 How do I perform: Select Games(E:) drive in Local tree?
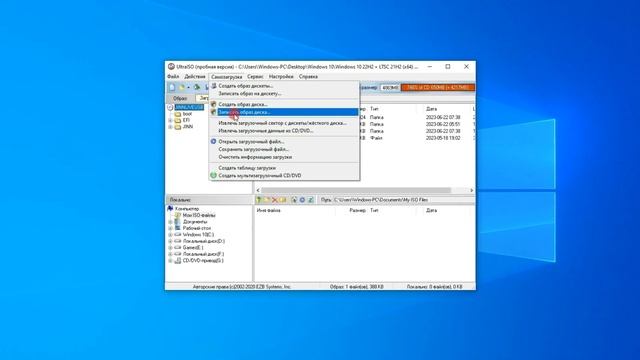click(x=193, y=248)
